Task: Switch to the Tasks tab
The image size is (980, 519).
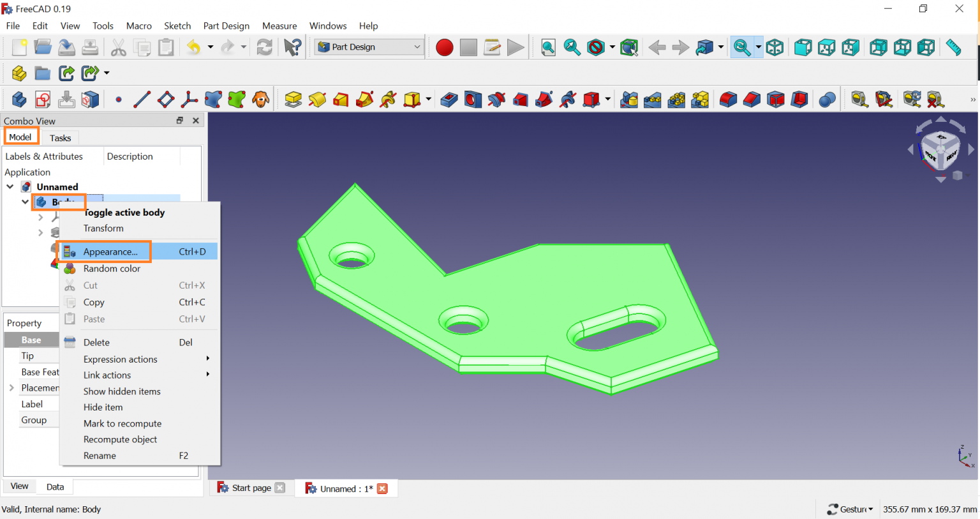Action: [61, 138]
